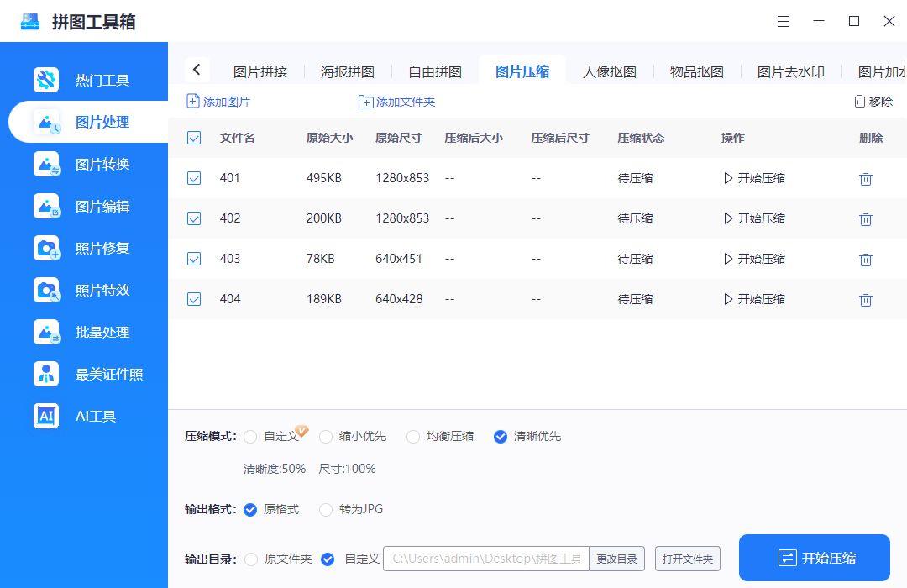Click the 更改目录 button
The image size is (907, 588).
point(616,559)
